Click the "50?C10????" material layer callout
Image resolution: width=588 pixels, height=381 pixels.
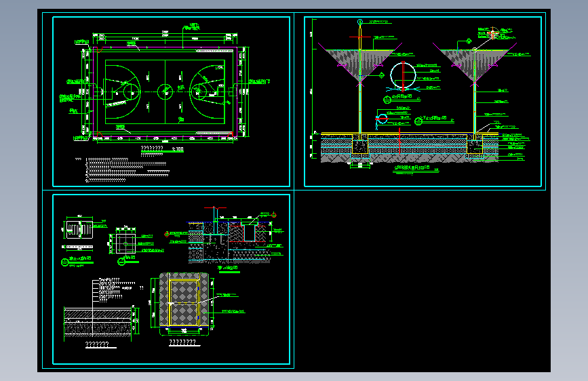tap(109, 292)
